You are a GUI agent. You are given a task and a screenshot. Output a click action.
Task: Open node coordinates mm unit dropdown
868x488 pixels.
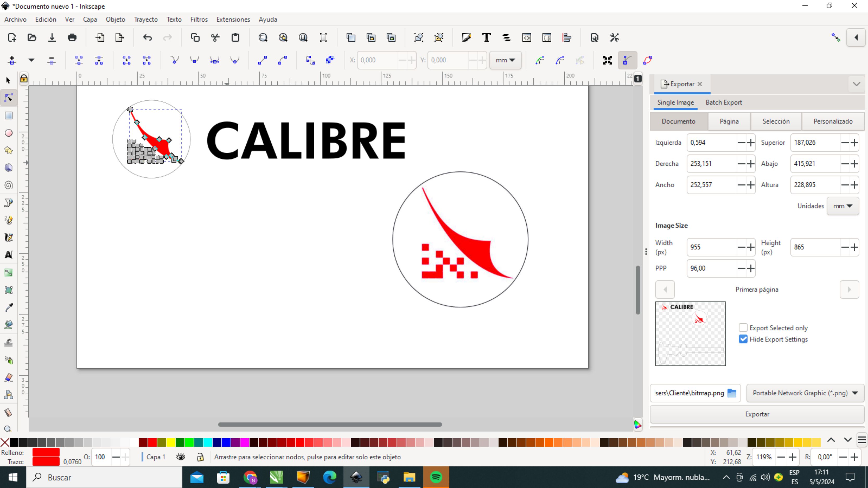(x=505, y=60)
